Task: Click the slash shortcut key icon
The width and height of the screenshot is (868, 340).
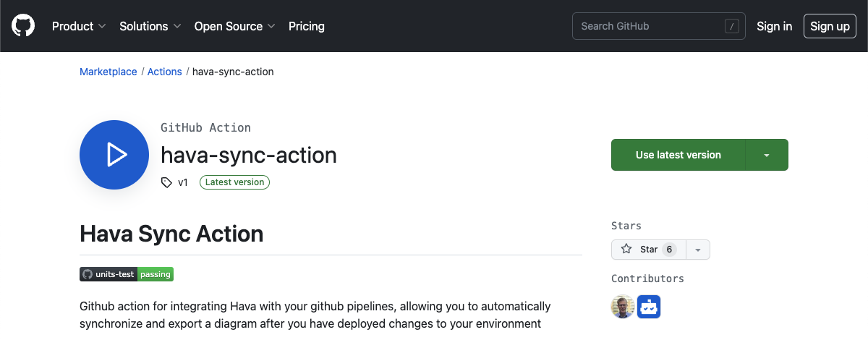Action: (732, 26)
